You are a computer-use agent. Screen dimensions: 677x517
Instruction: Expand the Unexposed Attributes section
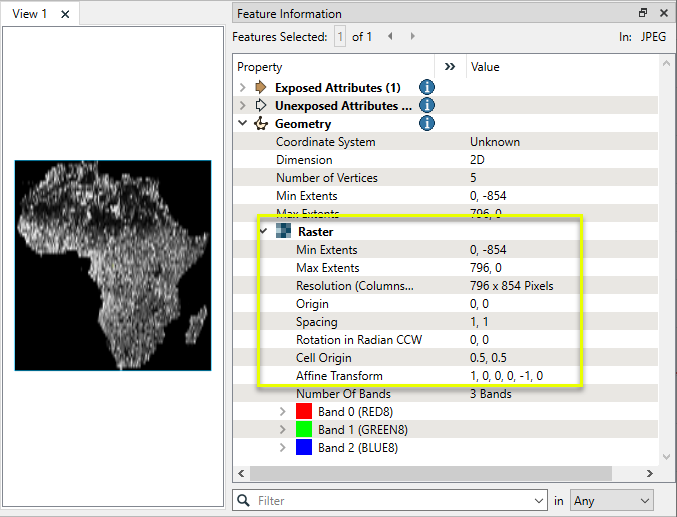pos(242,106)
